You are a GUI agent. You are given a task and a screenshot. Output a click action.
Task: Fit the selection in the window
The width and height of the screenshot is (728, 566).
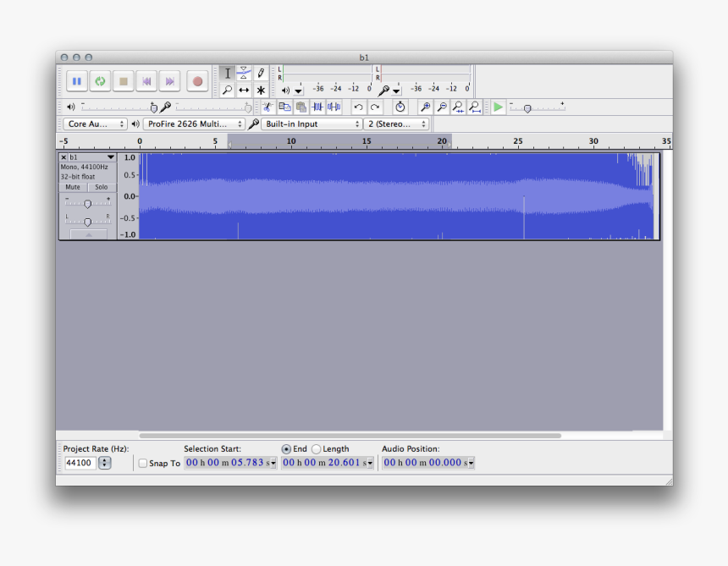(x=458, y=107)
